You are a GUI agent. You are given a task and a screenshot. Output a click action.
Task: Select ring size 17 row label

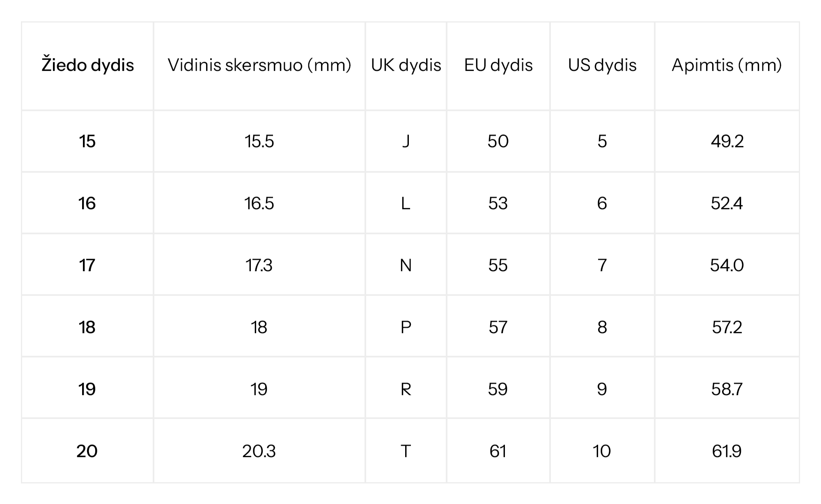87,266
